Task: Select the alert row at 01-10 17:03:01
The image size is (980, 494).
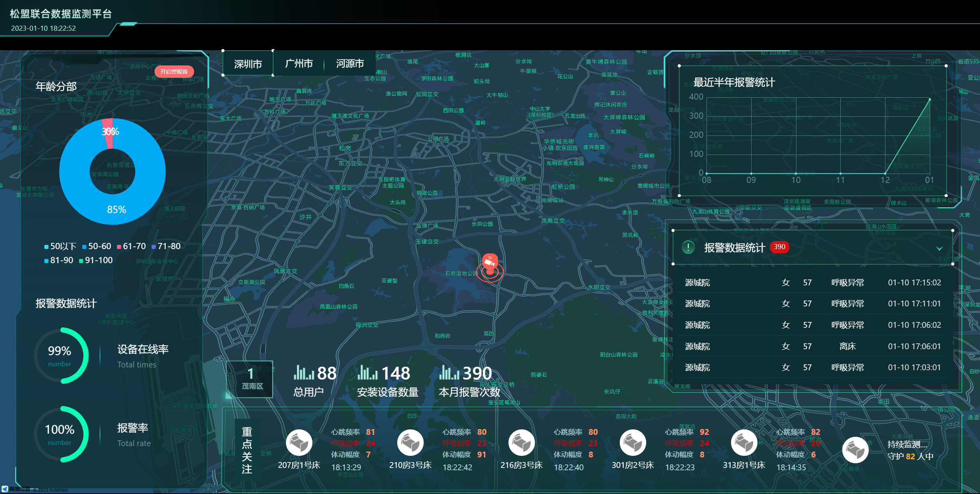Action: (813, 367)
